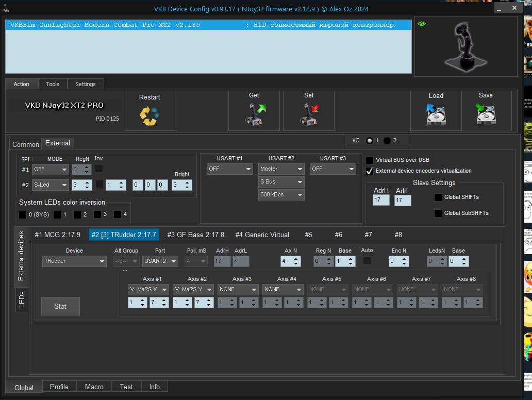The width and height of the screenshot is (532, 400).
Task: Open Axis #1 V_MaRS X dropdown
Action: point(148,289)
